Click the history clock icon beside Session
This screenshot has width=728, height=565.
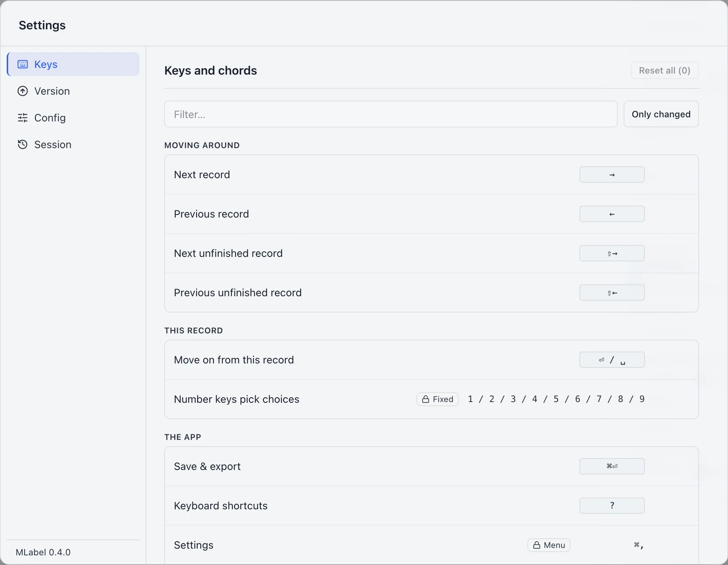point(23,144)
